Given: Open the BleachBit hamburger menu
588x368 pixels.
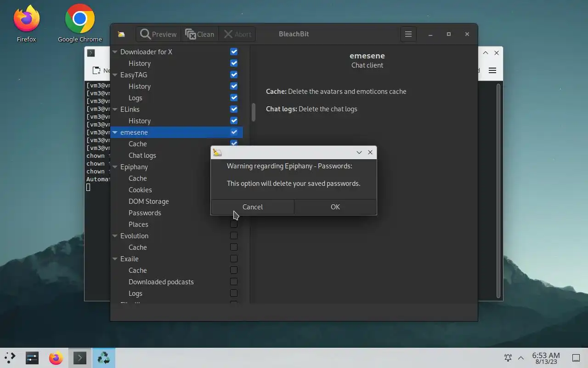Looking at the screenshot, I should point(408,34).
